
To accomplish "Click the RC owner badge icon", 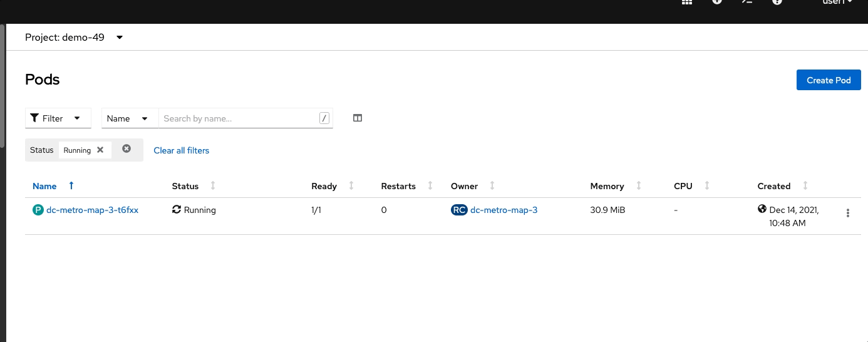I will [459, 210].
